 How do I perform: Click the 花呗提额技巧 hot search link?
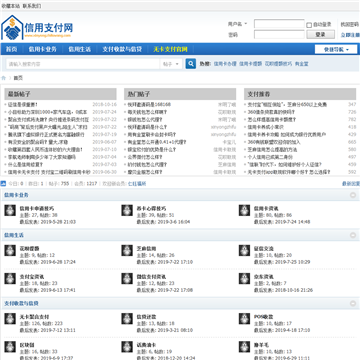(x=278, y=64)
